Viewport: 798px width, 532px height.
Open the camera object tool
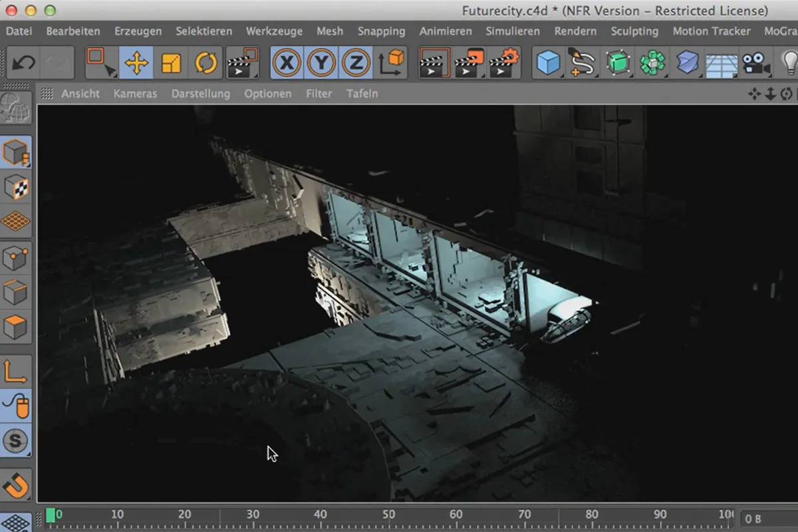[x=755, y=64]
